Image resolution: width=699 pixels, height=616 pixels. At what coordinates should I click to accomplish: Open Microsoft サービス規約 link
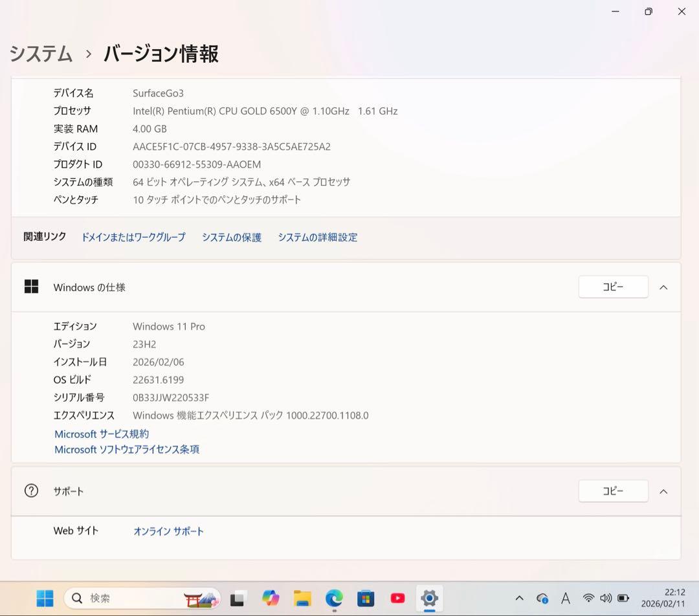tap(102, 434)
